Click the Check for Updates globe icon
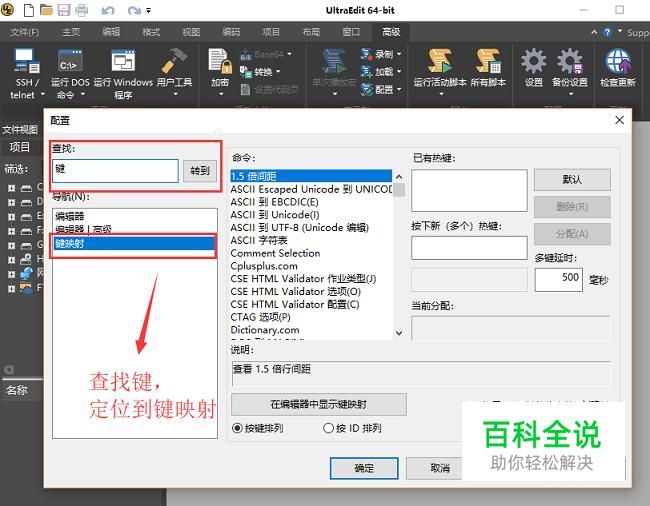 [x=618, y=61]
